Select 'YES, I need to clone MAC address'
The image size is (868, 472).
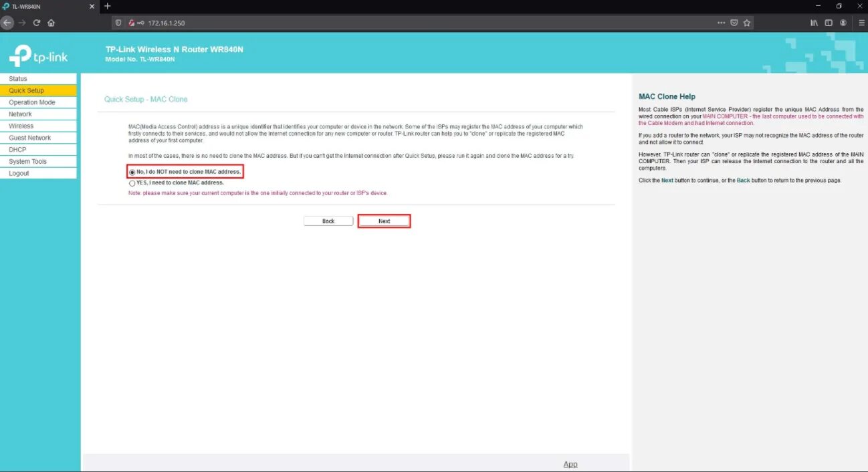tap(132, 183)
